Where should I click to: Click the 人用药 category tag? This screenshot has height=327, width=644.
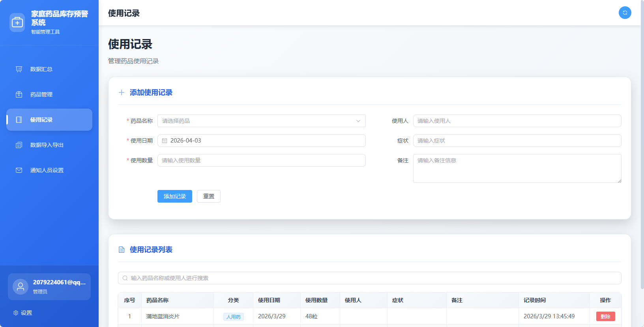pyautogui.click(x=234, y=317)
